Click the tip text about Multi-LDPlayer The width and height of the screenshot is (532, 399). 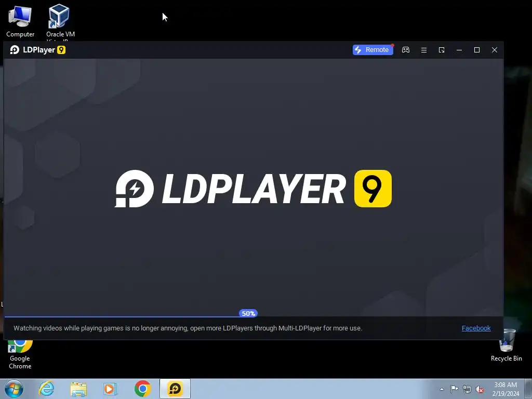[x=188, y=328]
